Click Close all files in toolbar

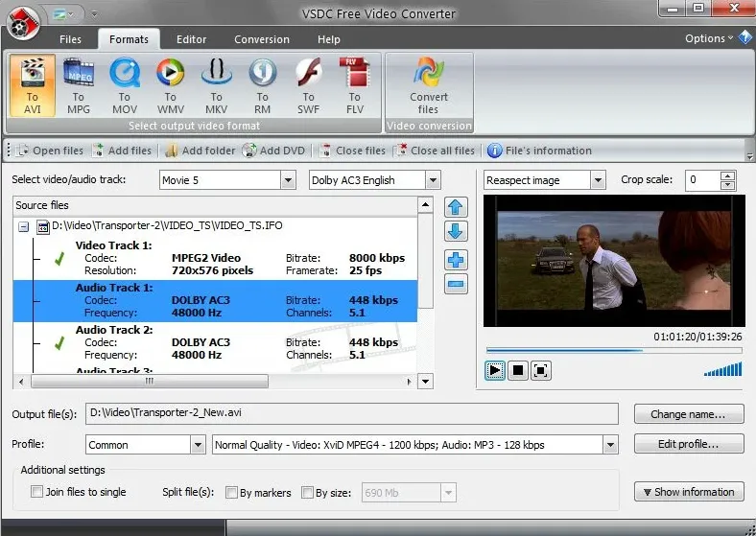(x=434, y=151)
